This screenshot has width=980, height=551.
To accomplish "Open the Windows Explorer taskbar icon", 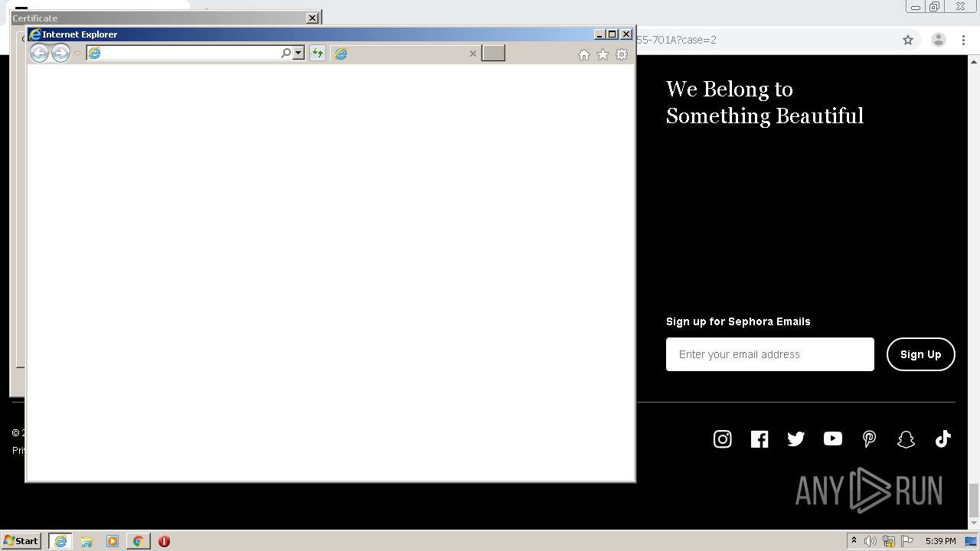I will (87, 541).
